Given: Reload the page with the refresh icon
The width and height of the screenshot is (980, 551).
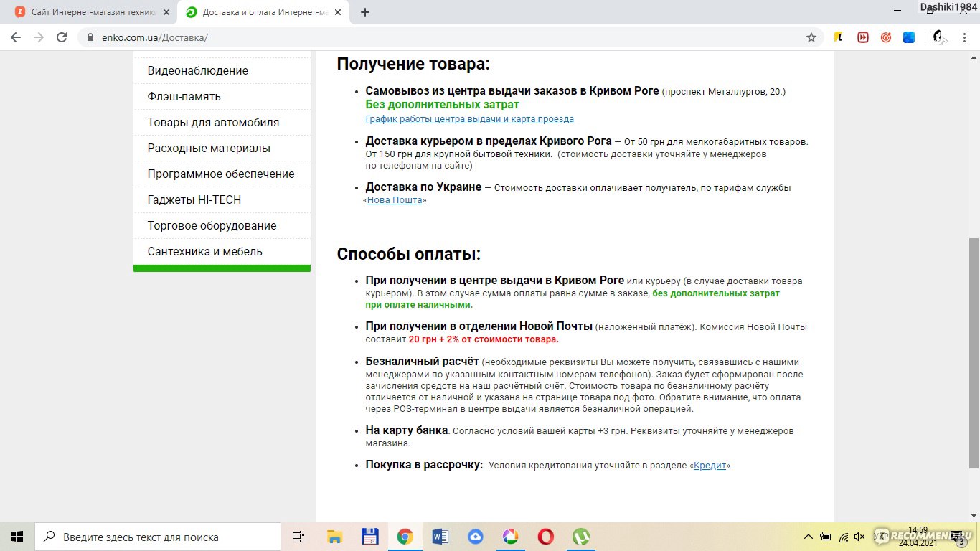Looking at the screenshot, I should [x=62, y=37].
